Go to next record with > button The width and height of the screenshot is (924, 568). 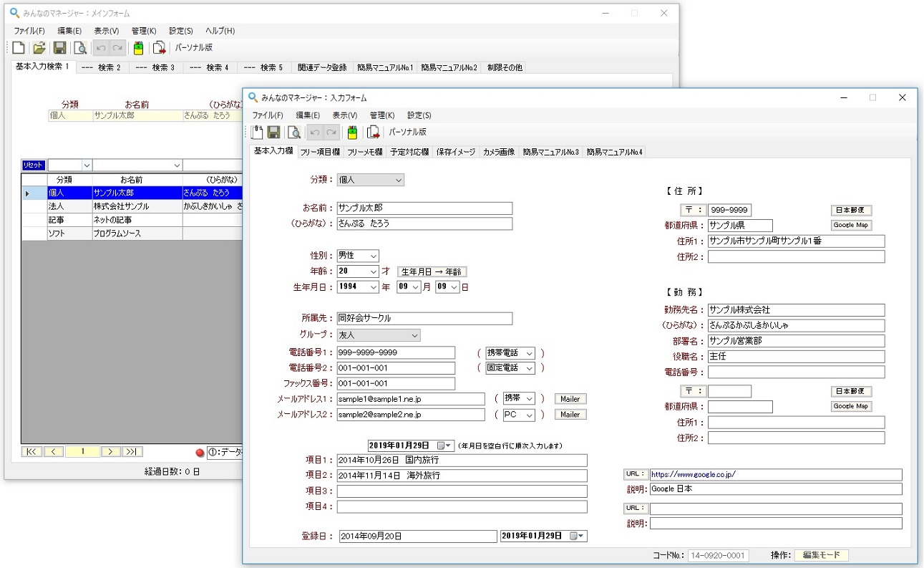(x=111, y=452)
